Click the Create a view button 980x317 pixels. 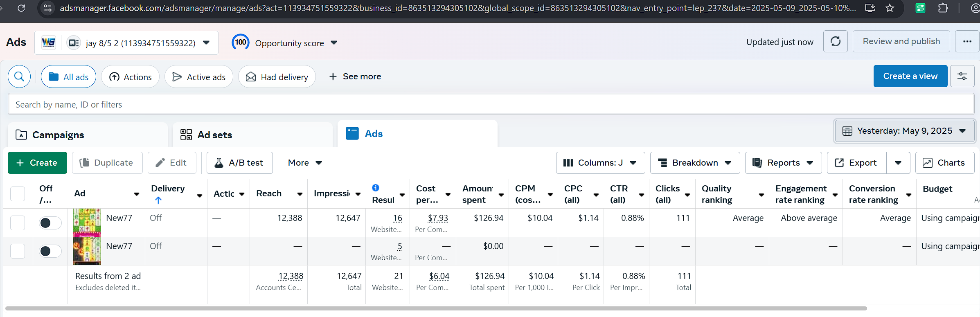(910, 76)
